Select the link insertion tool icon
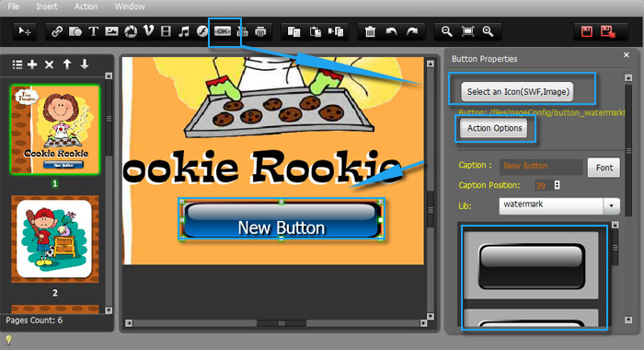This screenshot has width=644, height=350. click(57, 31)
